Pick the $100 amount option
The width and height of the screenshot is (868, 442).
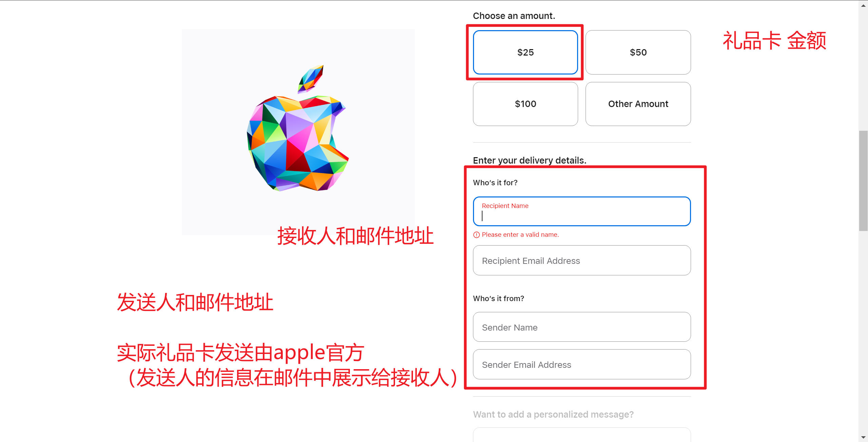(525, 104)
